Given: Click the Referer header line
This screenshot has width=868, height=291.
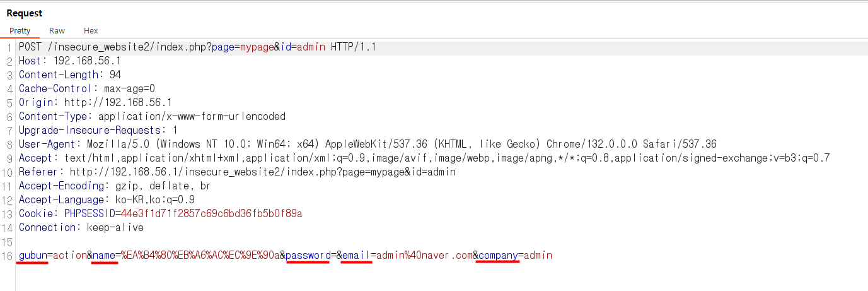Looking at the screenshot, I should 237,172.
